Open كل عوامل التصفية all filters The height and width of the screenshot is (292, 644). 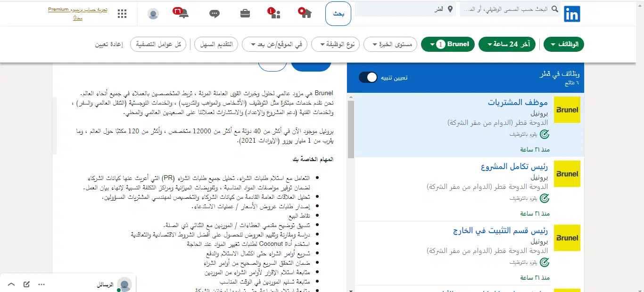158,45
